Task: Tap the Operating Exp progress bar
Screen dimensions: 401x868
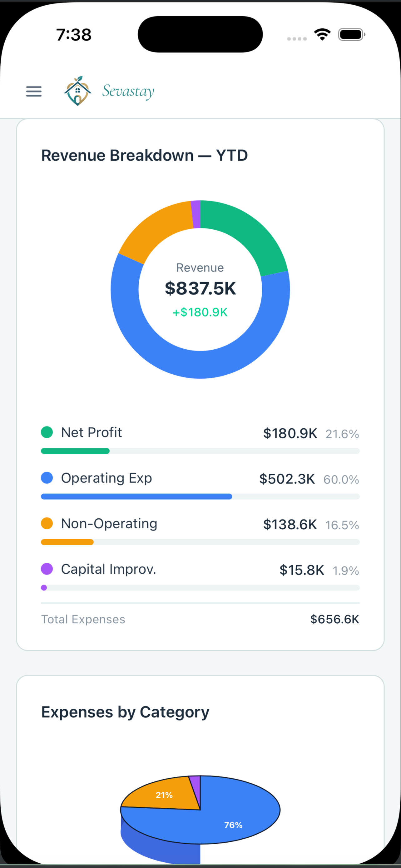Action: click(200, 496)
